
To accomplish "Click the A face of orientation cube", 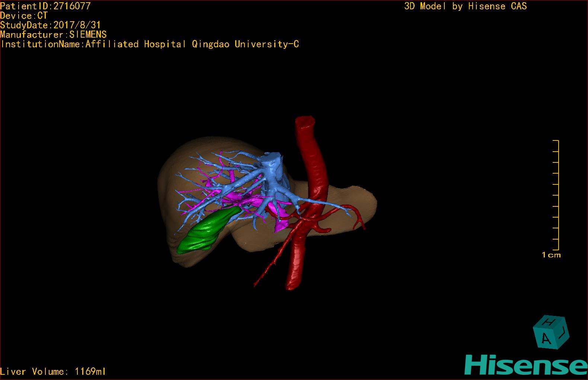I will 546,339.
